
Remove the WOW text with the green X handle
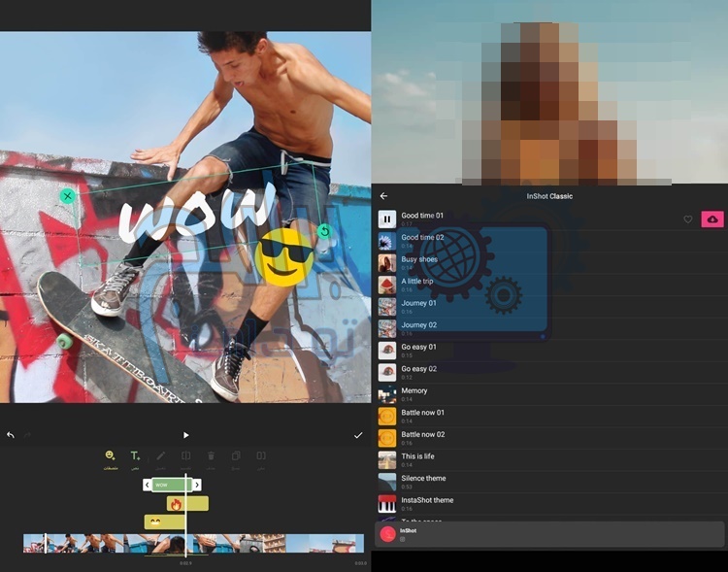(x=67, y=196)
